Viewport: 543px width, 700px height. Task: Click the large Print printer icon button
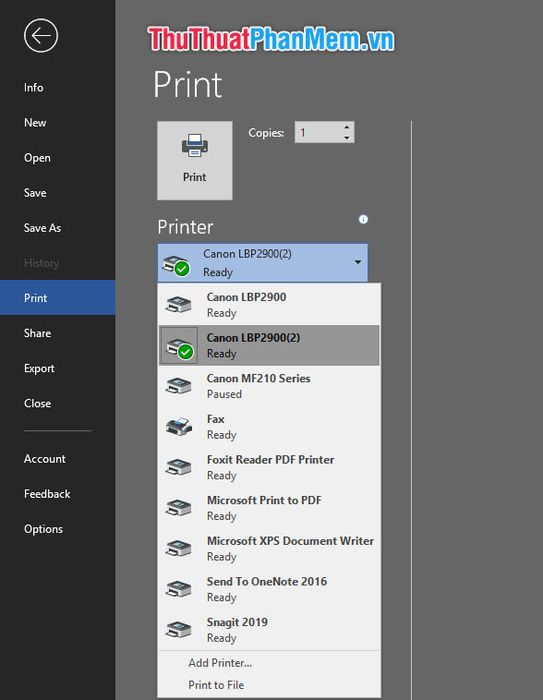(195, 160)
